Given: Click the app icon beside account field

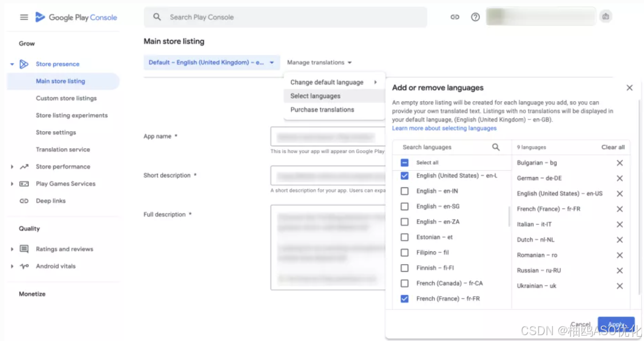Looking at the screenshot, I should pos(606,17).
